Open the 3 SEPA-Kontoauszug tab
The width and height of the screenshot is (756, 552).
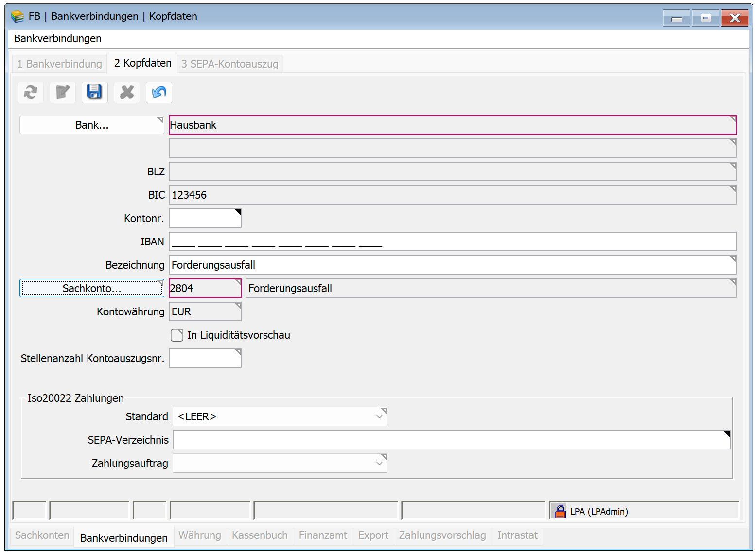click(x=230, y=64)
